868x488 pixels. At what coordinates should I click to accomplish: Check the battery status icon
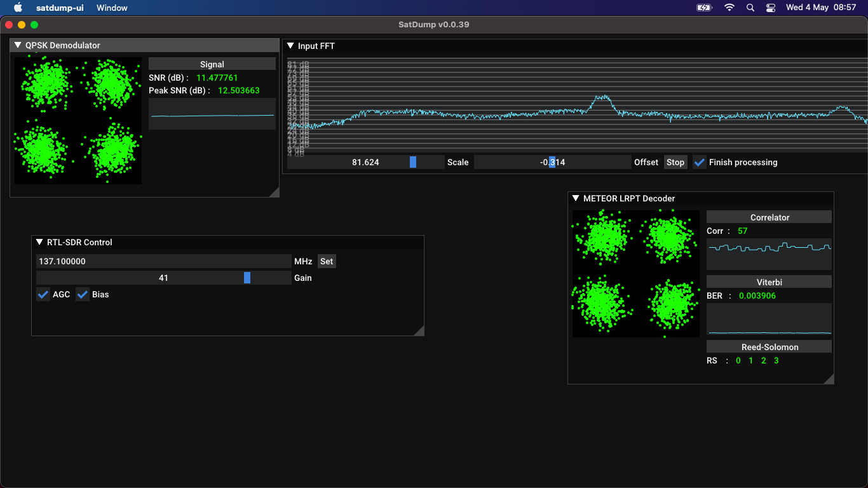[705, 8]
